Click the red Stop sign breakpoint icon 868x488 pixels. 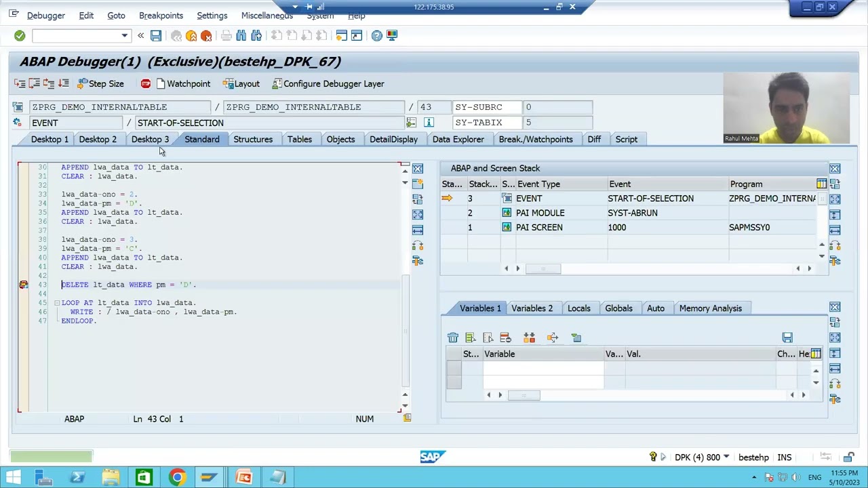point(146,83)
